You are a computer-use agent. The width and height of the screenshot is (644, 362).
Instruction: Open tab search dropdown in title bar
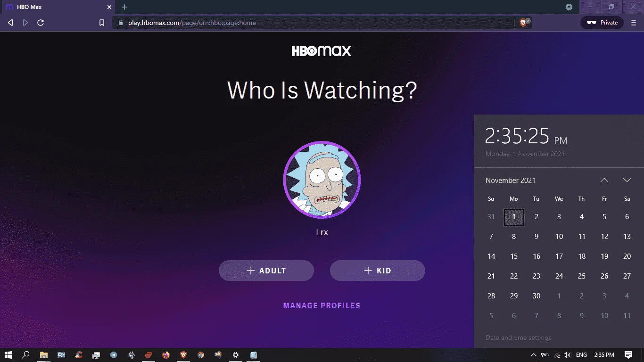pyautogui.click(x=569, y=7)
